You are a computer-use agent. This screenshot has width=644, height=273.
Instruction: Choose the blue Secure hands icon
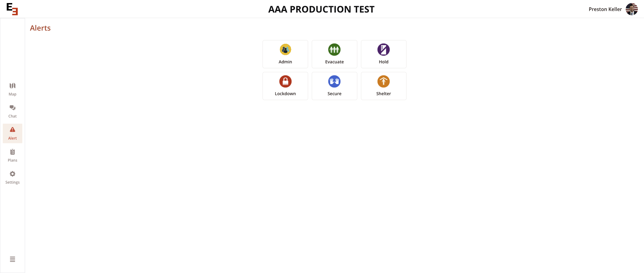[x=334, y=81]
